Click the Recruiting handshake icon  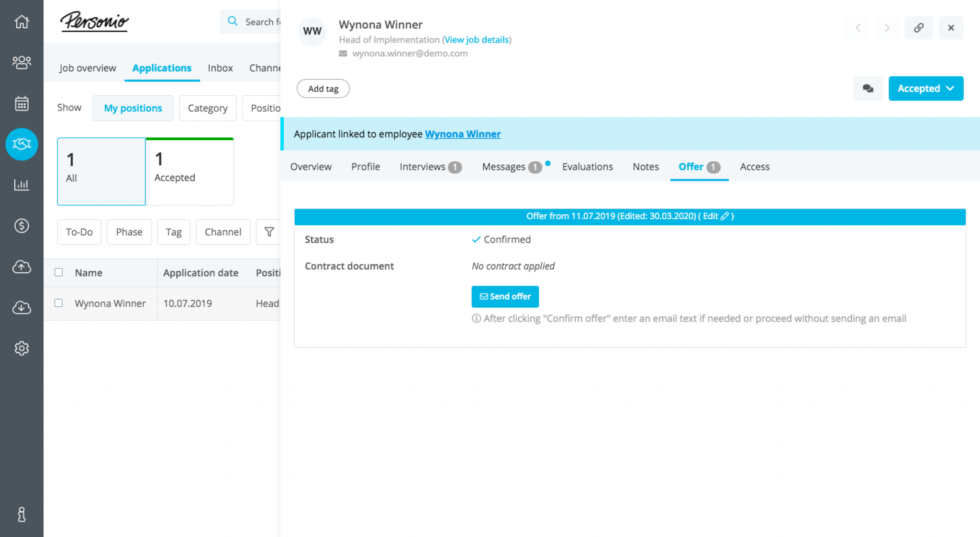[x=22, y=144]
